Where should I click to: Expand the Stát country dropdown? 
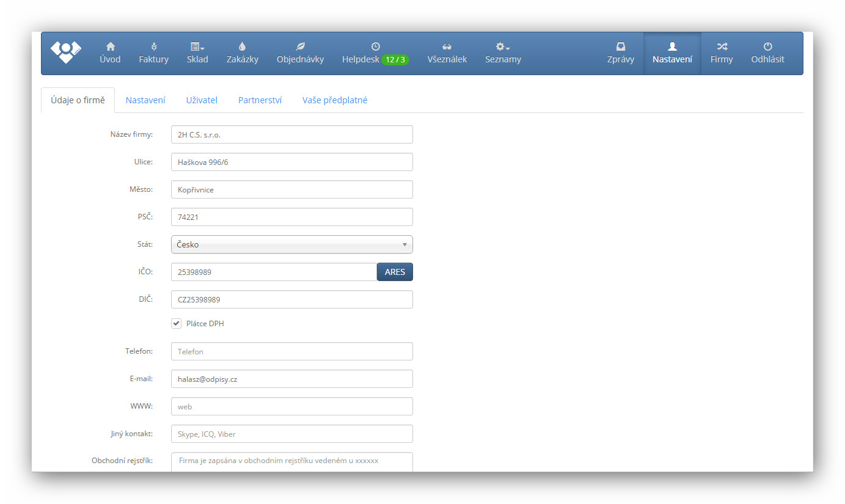click(291, 244)
